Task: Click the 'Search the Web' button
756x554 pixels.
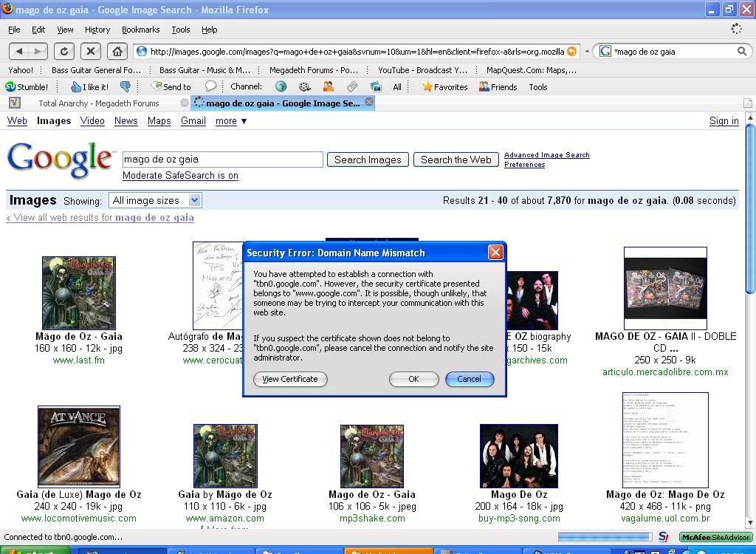Action: (x=456, y=160)
